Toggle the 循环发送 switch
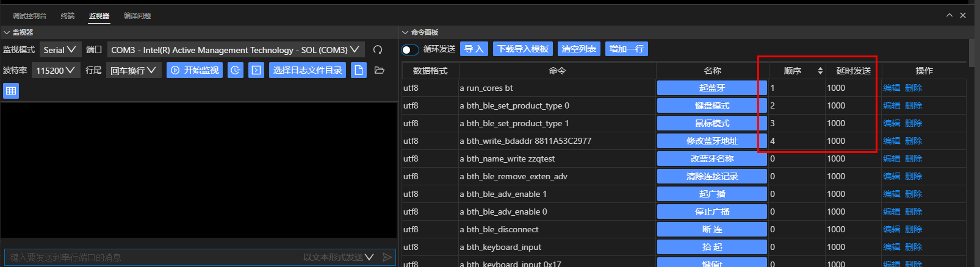Image resolution: width=980 pixels, height=267 pixels. click(410, 49)
